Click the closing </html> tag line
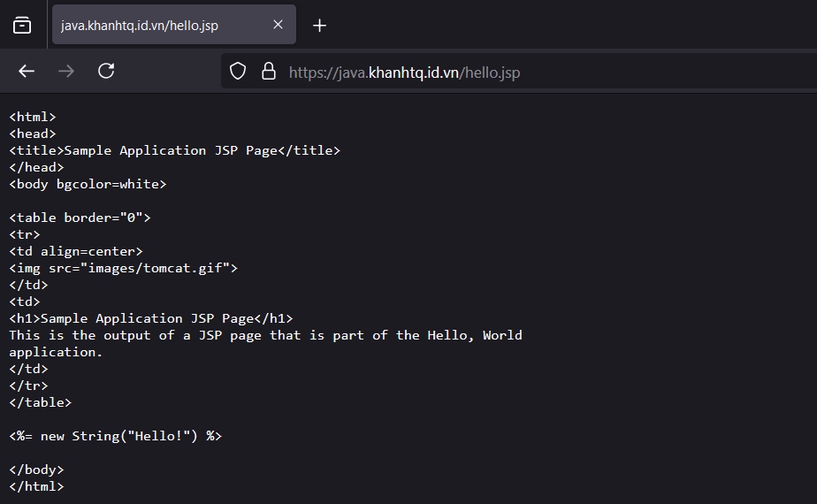This screenshot has height=504, width=817. (x=36, y=486)
